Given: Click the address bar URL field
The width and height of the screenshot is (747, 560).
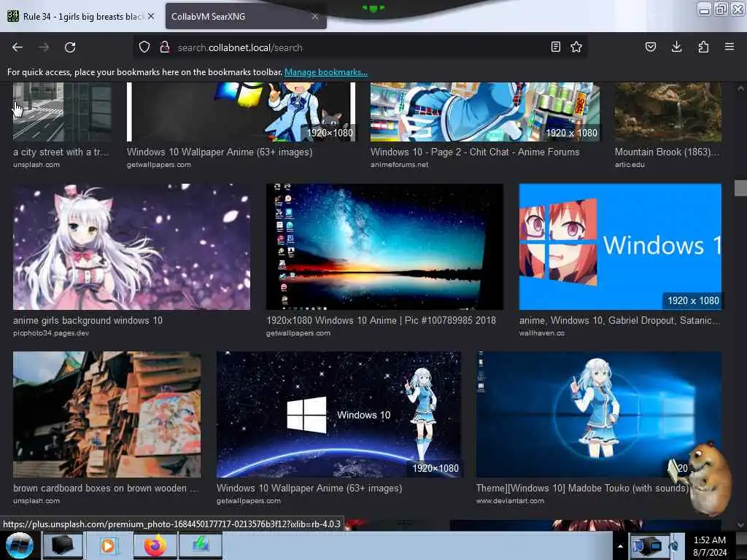Looking at the screenshot, I should (362, 47).
